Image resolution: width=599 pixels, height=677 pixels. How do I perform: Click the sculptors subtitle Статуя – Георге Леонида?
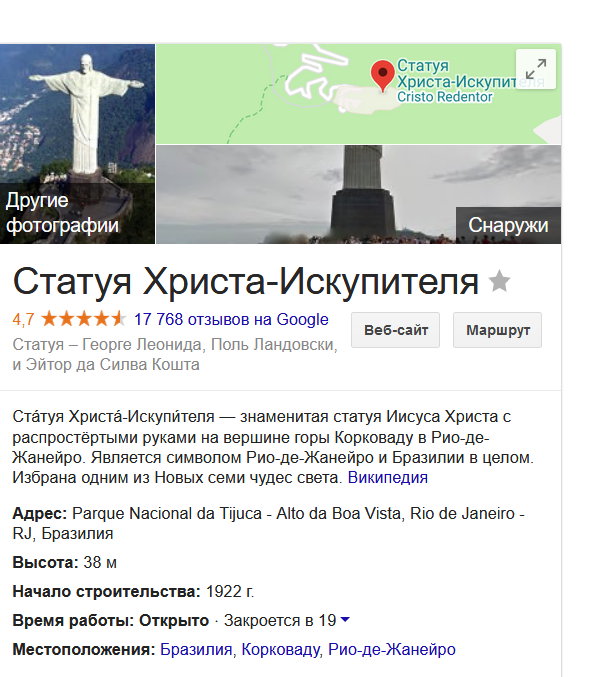coord(175,354)
